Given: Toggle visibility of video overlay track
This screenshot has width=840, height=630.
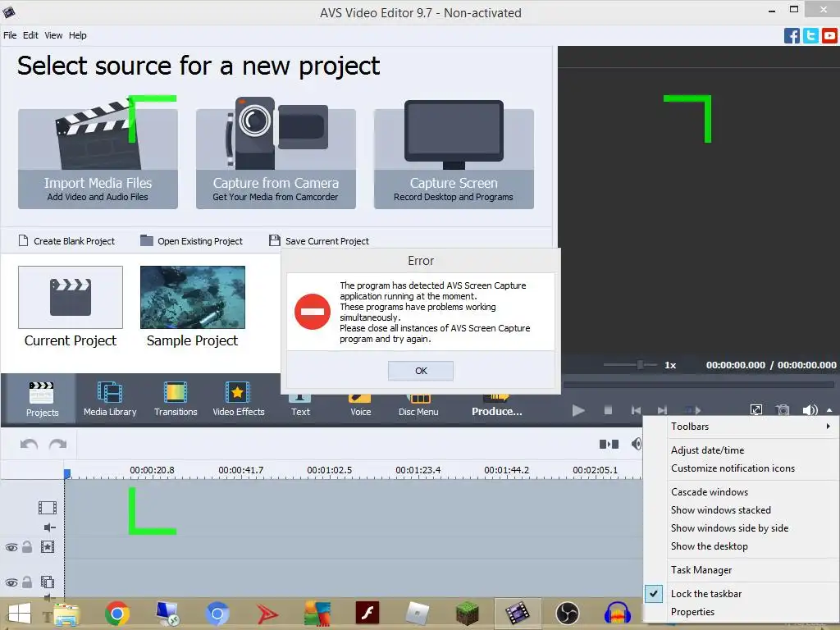Looking at the screenshot, I should click(x=11, y=582).
